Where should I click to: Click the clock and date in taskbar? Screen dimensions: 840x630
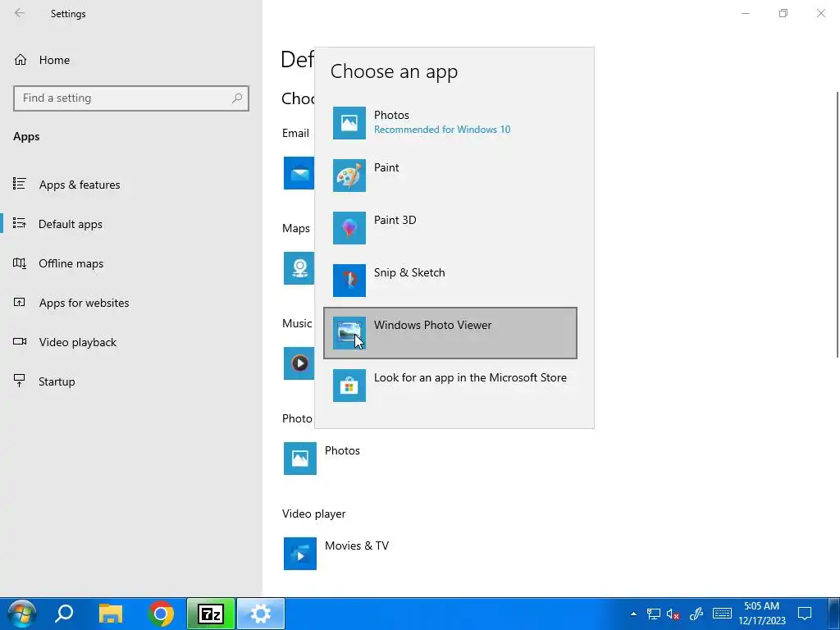762,614
